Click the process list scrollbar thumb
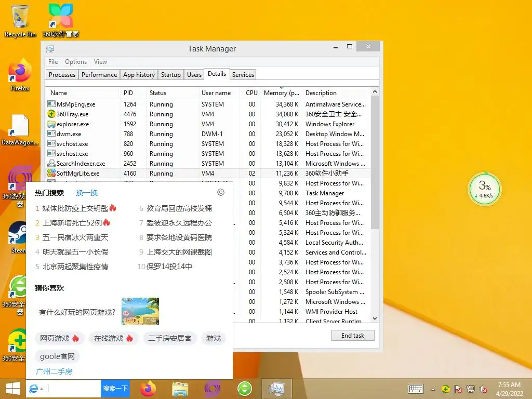The image size is (532, 399). point(375,162)
